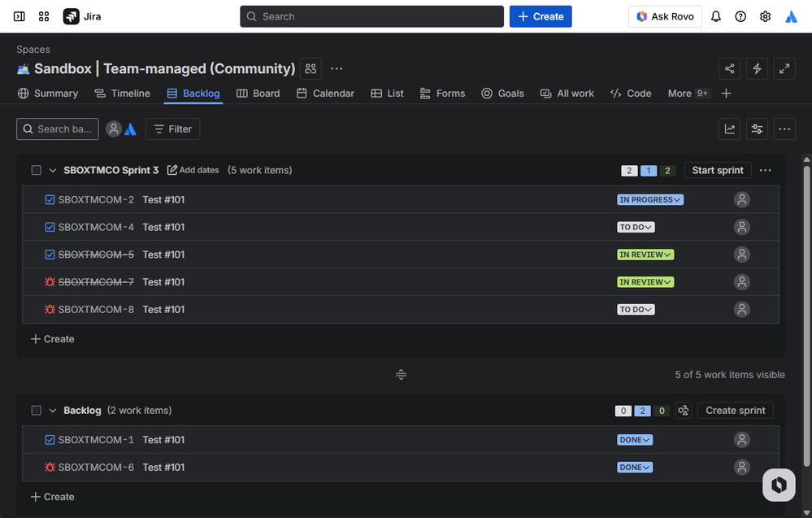Tick the Backlog section checkbox
This screenshot has width=812, height=518.
pyautogui.click(x=37, y=411)
